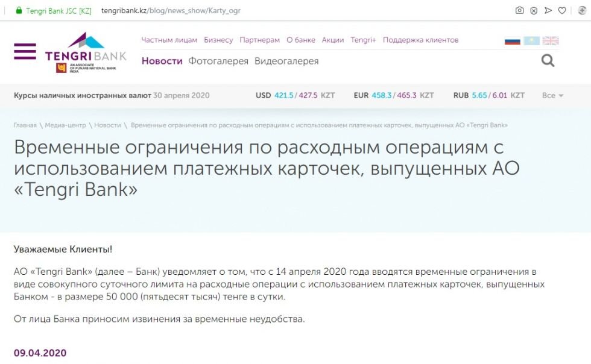Click the date '30 апреля 2020'

coord(182,96)
